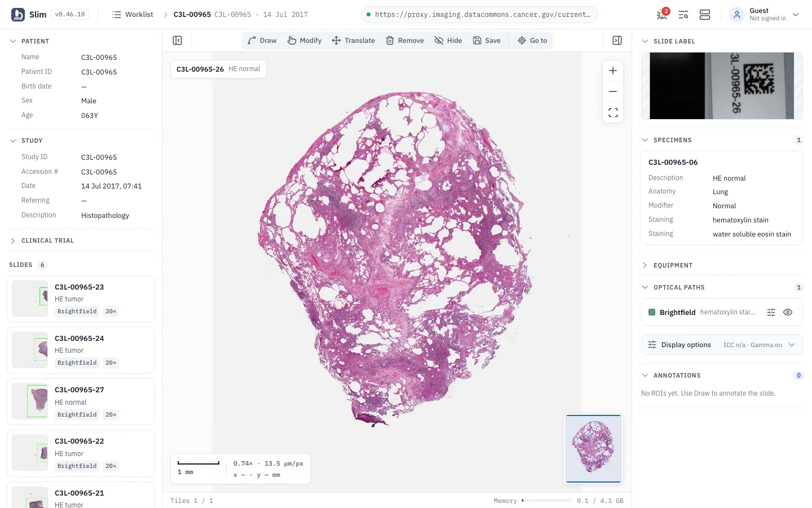The image size is (812, 508).
Task: Open slide C3L-00965-24 HE tumor
Action: 81,351
